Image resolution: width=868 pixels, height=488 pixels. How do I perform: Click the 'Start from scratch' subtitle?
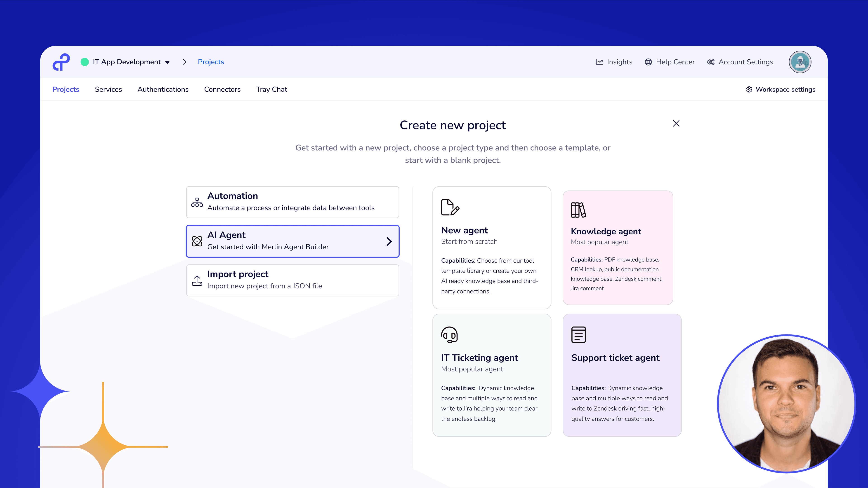[x=469, y=242]
